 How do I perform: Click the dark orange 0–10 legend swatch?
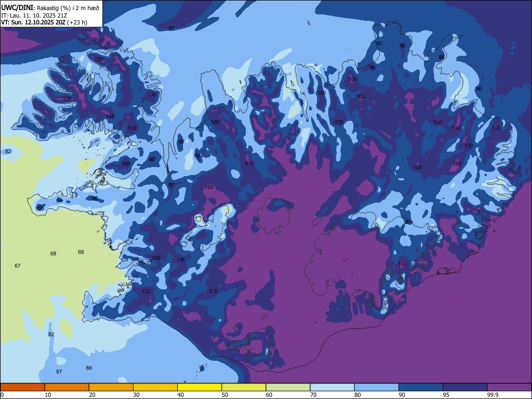(x=23, y=387)
